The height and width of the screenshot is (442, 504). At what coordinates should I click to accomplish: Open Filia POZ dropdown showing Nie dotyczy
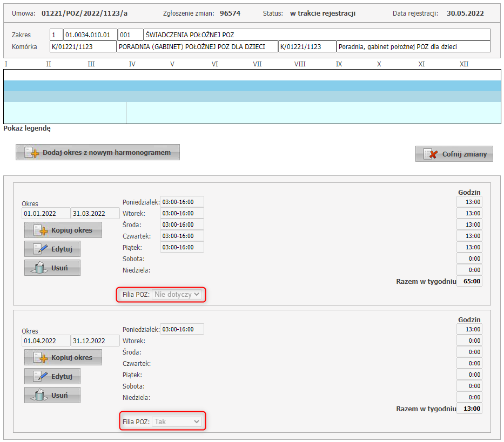coord(177,295)
